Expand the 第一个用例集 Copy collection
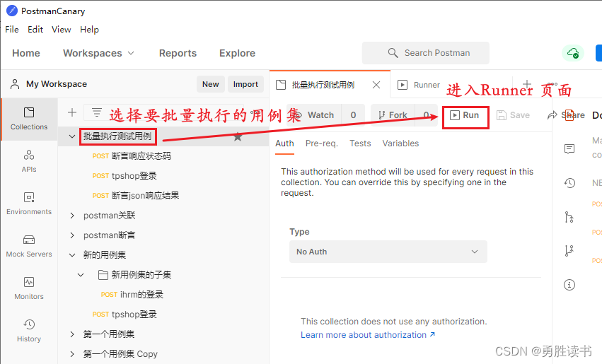 coord(71,353)
